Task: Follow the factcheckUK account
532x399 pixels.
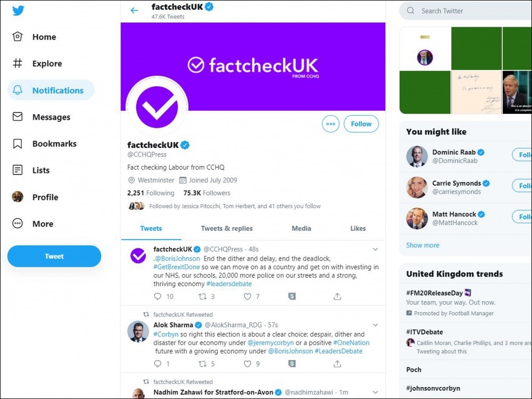Action: click(361, 124)
